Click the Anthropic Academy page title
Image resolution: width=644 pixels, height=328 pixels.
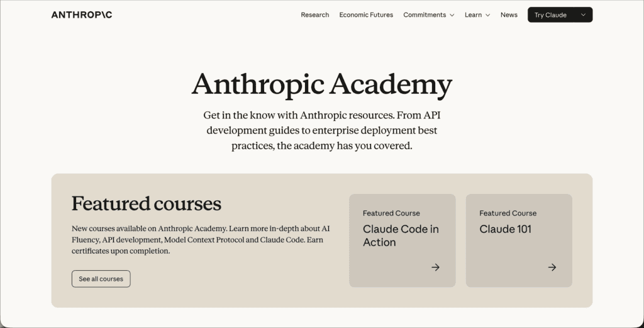(322, 84)
